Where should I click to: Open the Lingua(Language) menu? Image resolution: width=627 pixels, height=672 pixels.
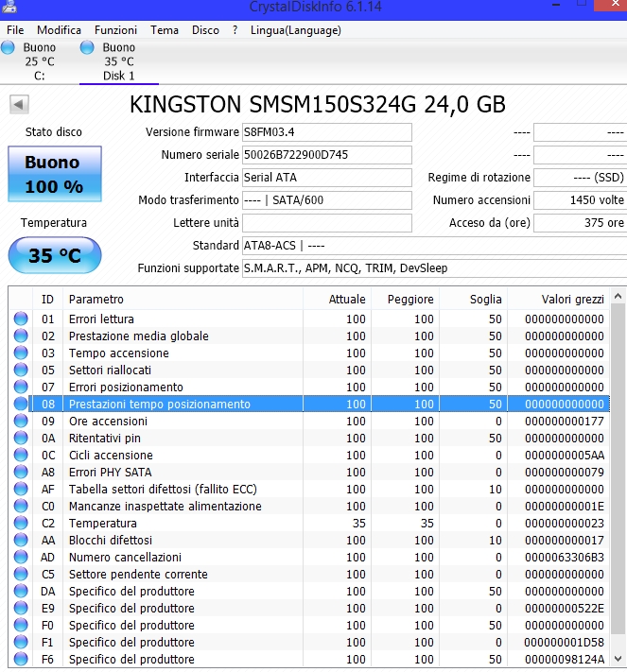[x=296, y=30]
